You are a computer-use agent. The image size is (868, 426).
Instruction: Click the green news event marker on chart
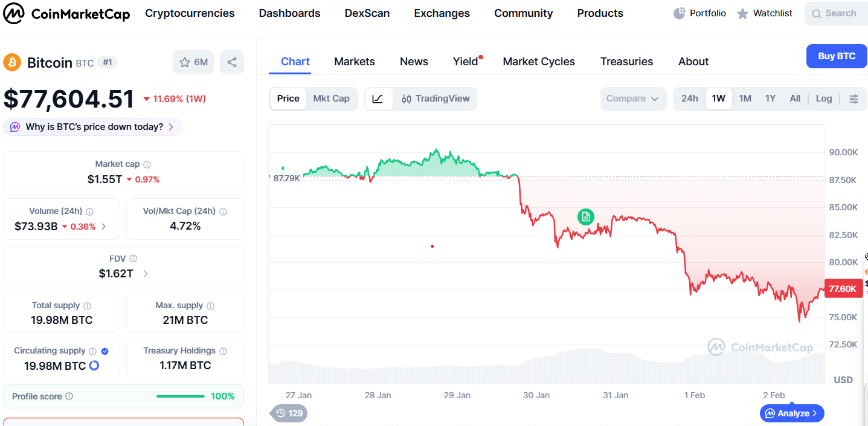[585, 216]
